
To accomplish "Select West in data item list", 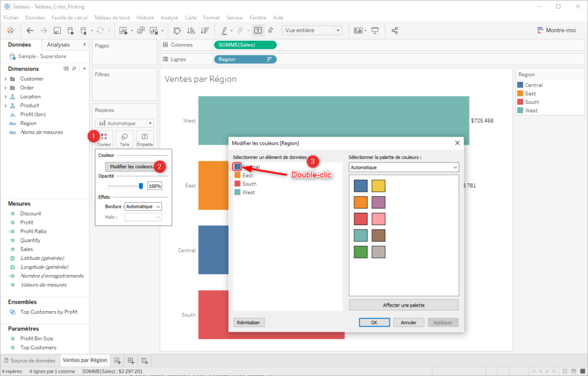I will [x=248, y=192].
